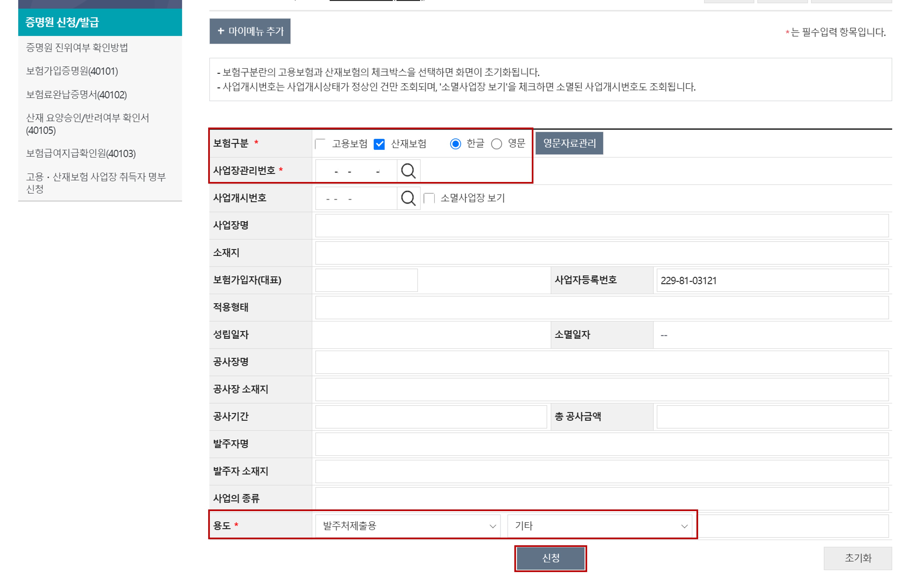Screen dimensions: 924x576
Task: Click the 신청 submit button
Action: coord(550,558)
